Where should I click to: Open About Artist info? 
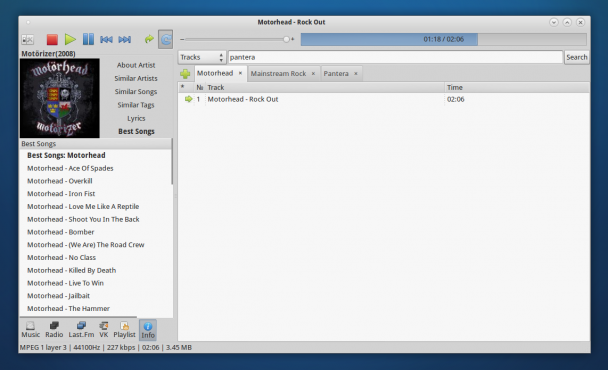point(136,65)
